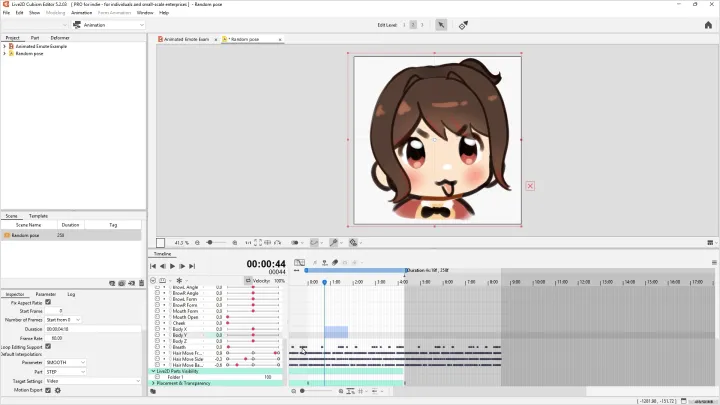720x405 pixels.
Task: Toggle Fix Aspect Ratio checkbox
Action: [x=48, y=302]
